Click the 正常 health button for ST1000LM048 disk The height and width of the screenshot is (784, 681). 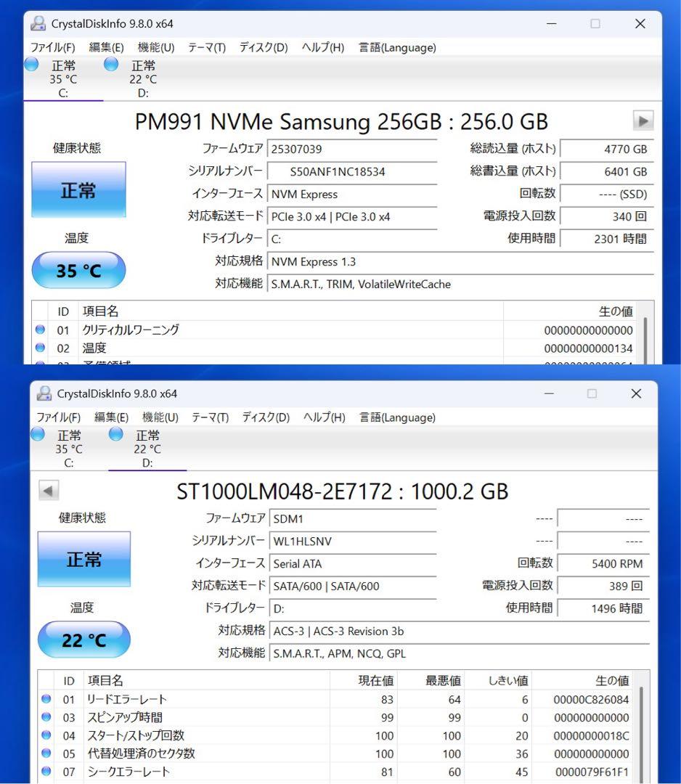(x=84, y=559)
